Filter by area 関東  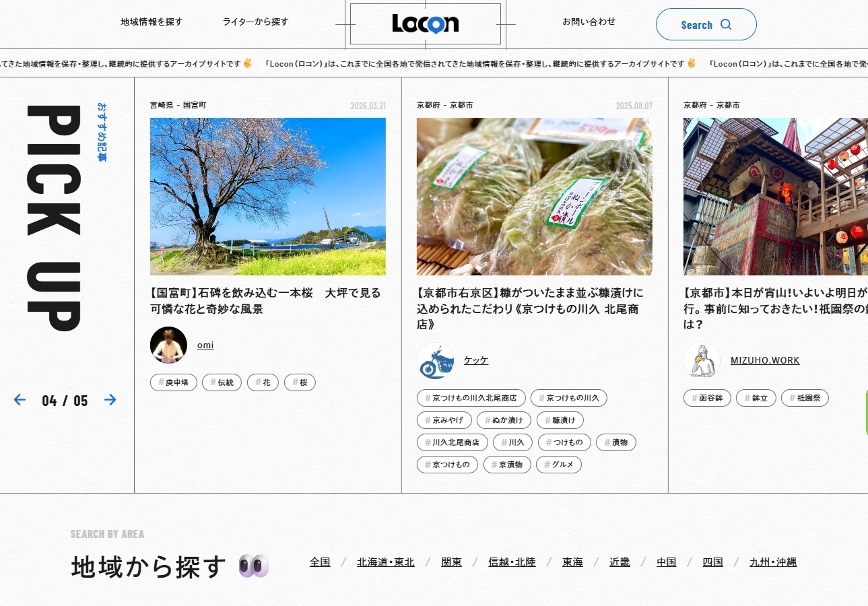[451, 562]
